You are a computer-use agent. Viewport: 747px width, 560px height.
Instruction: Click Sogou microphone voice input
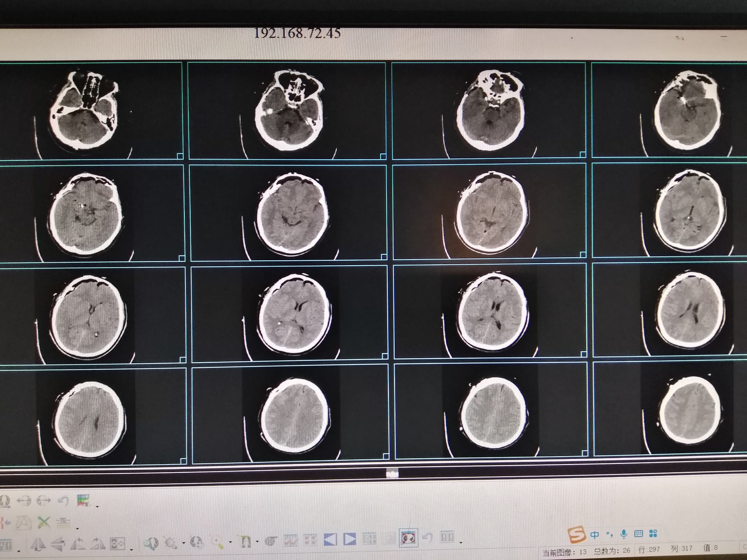click(x=624, y=534)
